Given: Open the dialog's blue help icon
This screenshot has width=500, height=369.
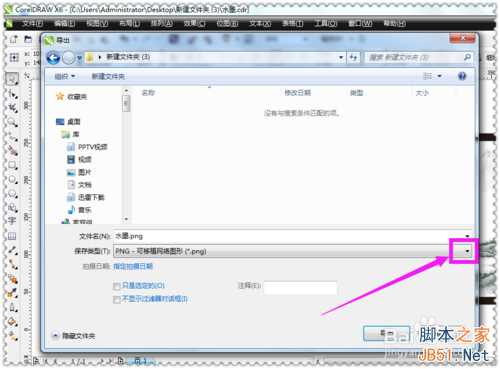Looking at the screenshot, I should [x=462, y=76].
